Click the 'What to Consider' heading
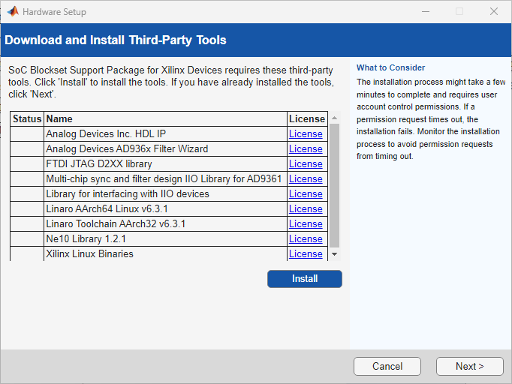 (391, 68)
